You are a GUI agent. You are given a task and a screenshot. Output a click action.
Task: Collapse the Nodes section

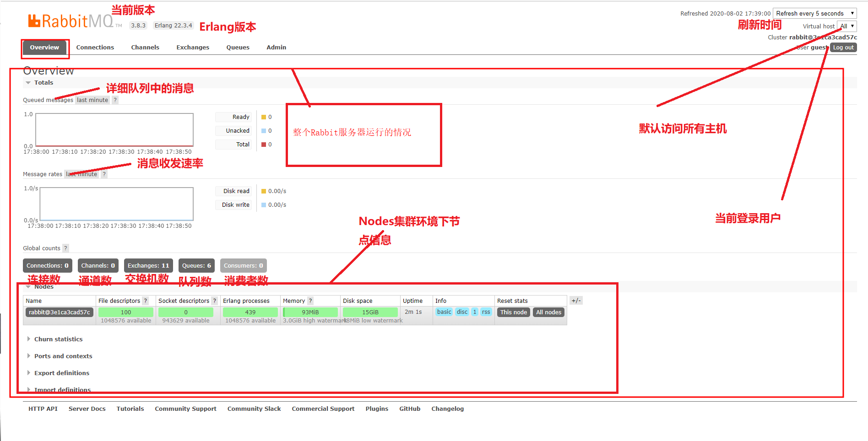point(39,287)
